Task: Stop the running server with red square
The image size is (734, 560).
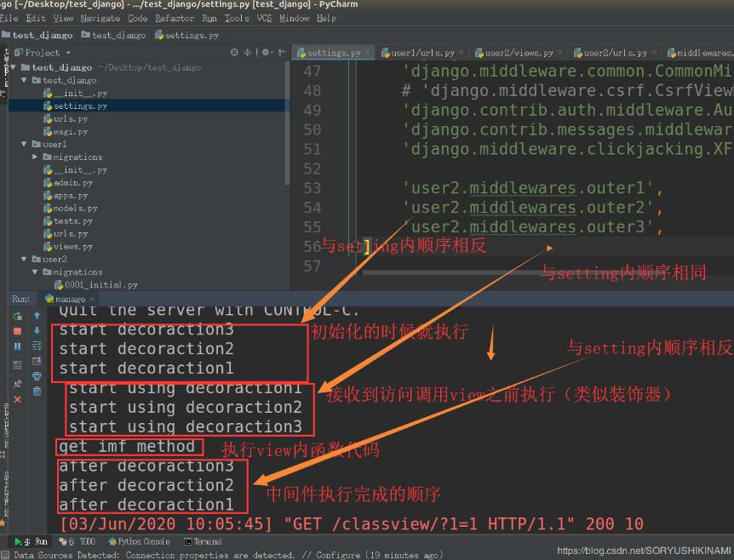Action: pyautogui.click(x=17, y=331)
